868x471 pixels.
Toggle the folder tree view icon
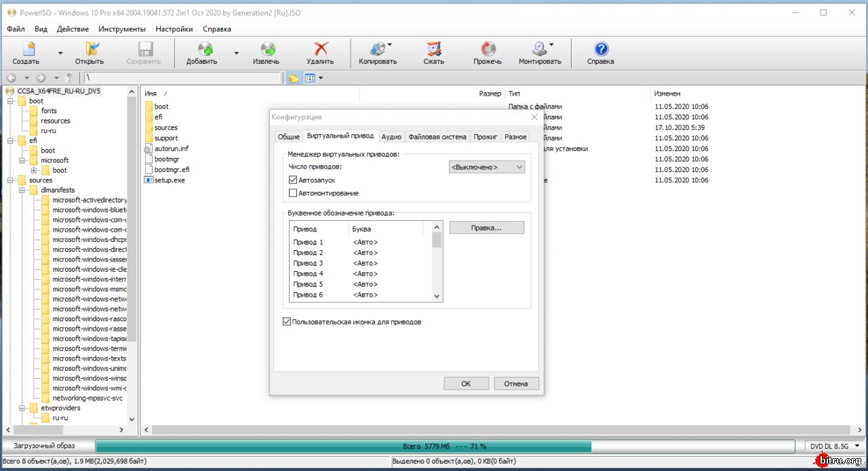[294, 78]
